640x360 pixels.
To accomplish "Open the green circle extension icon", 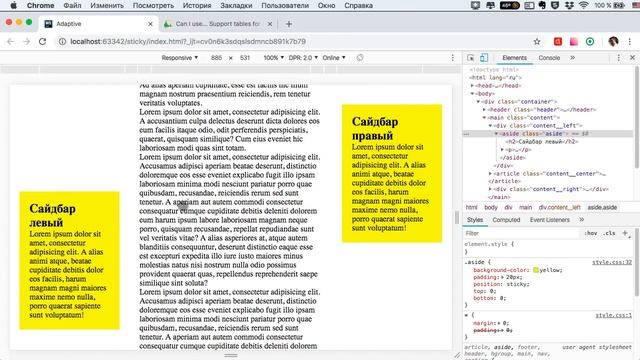I will coord(590,42).
